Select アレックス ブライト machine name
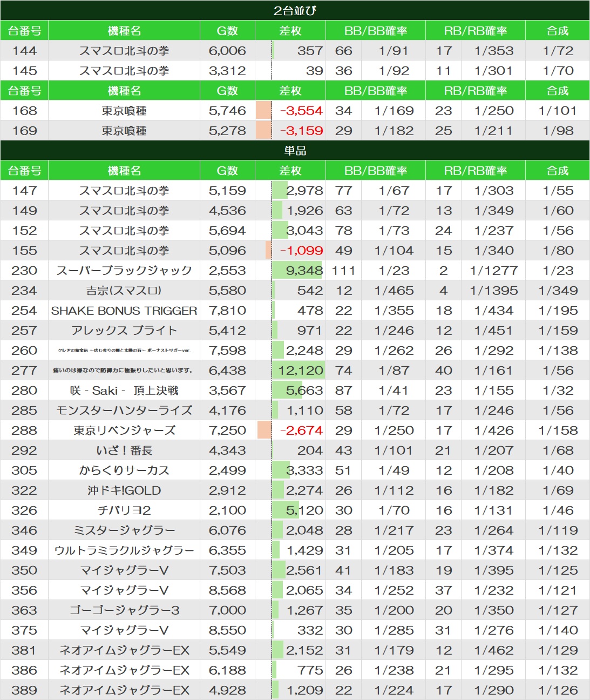The height and width of the screenshot is (700, 590). click(x=124, y=331)
